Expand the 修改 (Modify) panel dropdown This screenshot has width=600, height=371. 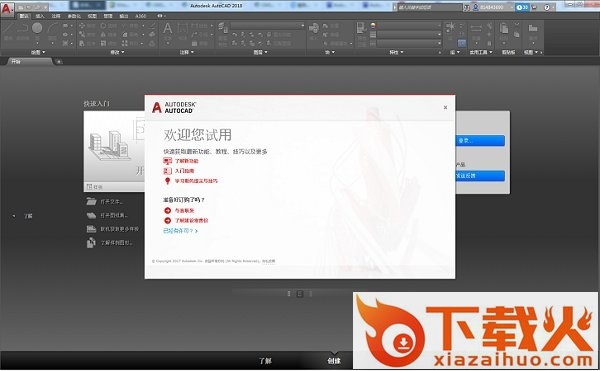click(x=117, y=52)
